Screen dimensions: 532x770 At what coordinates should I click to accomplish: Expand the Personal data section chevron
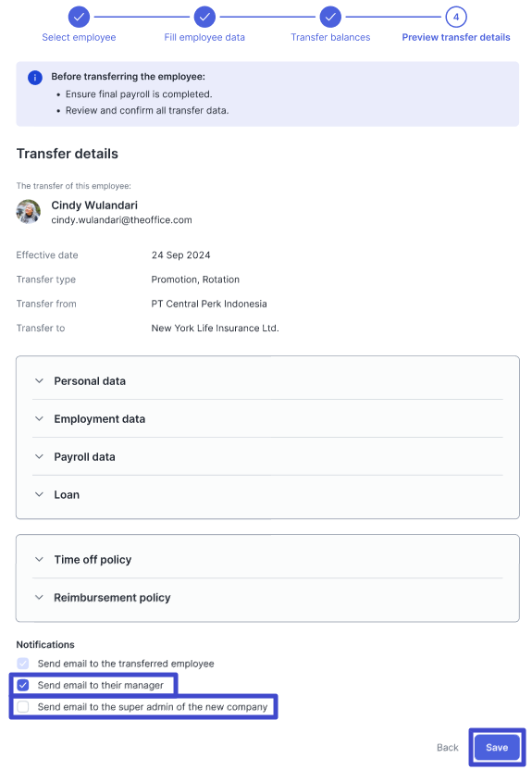click(39, 380)
